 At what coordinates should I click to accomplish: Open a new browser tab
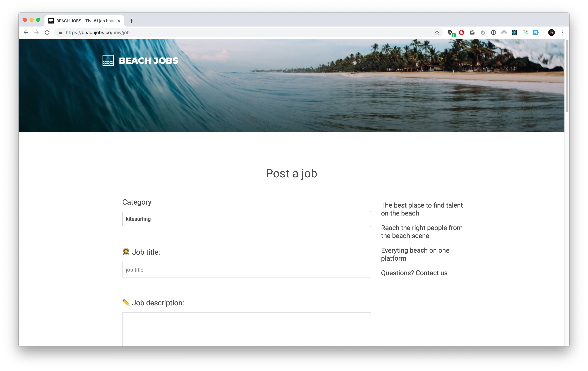click(x=131, y=21)
